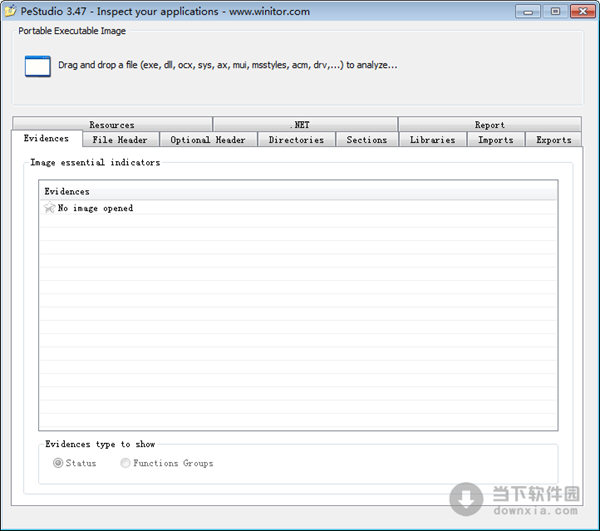Click the PeStudio title bar app icon
Viewport: 600px width, 531px height.
pos(10,11)
